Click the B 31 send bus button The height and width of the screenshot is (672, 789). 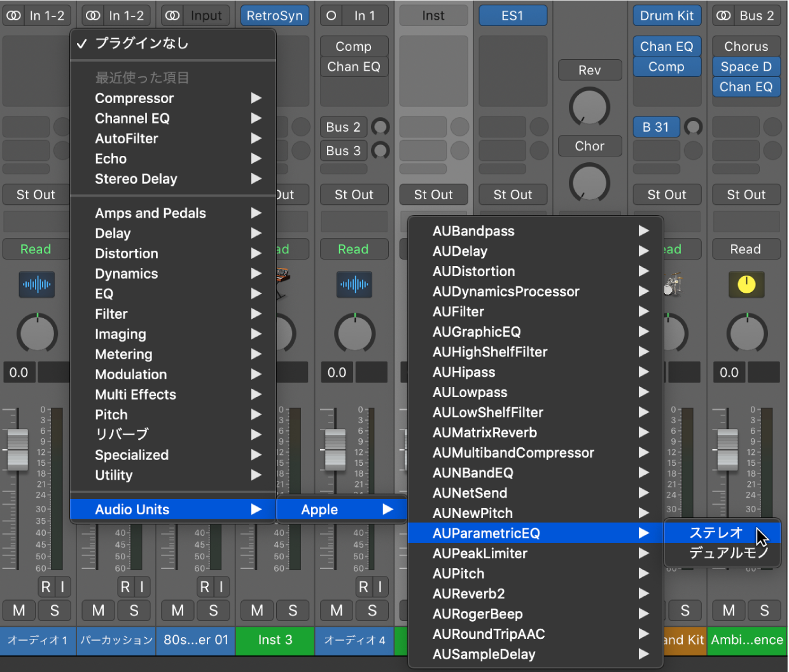(x=656, y=127)
